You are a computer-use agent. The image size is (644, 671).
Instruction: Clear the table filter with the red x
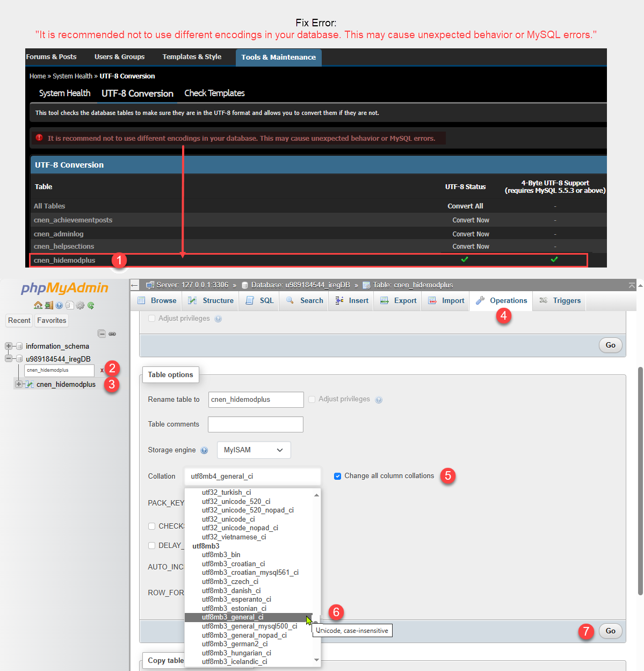(102, 370)
